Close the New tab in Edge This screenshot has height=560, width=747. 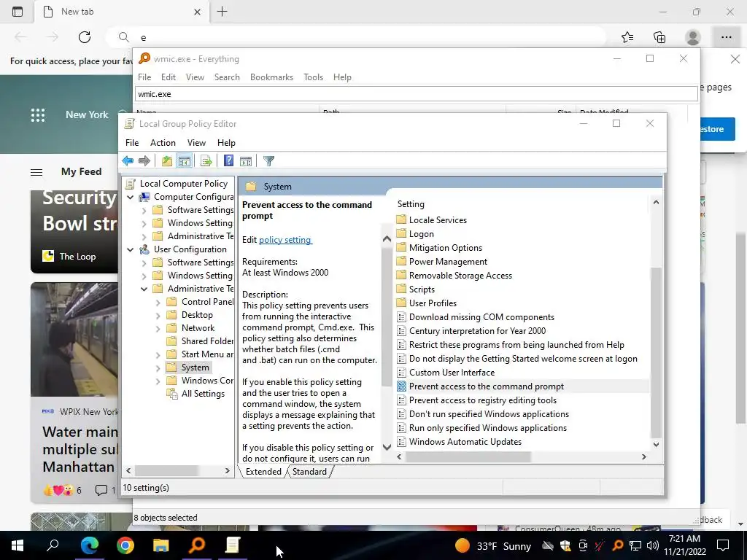pyautogui.click(x=197, y=12)
